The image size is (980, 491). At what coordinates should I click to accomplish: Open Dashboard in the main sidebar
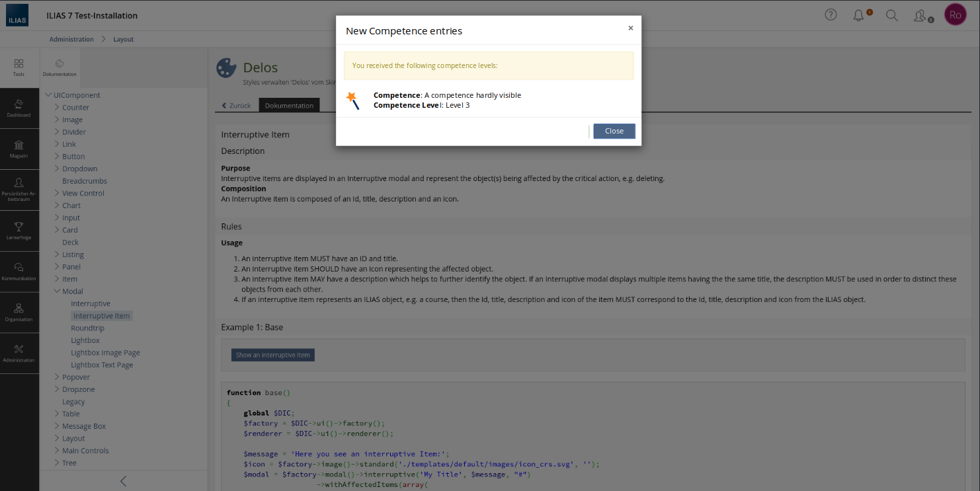coord(19,108)
